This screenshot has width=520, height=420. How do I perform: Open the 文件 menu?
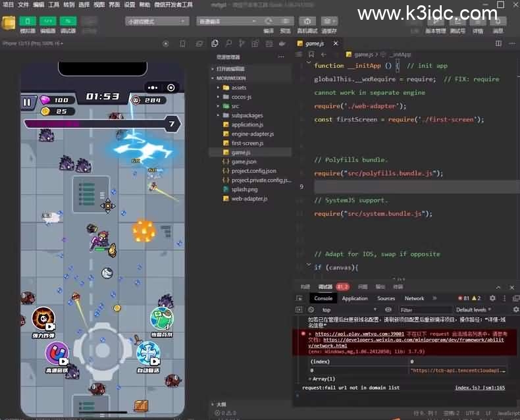click(x=24, y=5)
